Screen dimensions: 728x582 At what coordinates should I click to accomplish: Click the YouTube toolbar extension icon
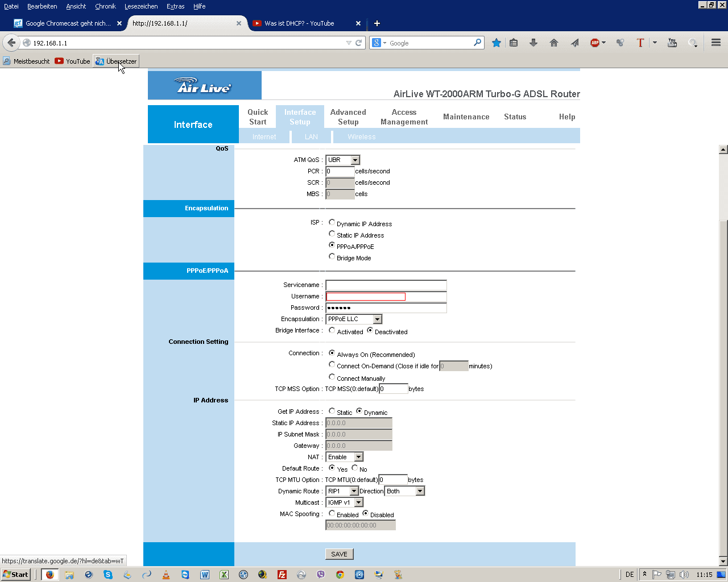click(x=672, y=43)
